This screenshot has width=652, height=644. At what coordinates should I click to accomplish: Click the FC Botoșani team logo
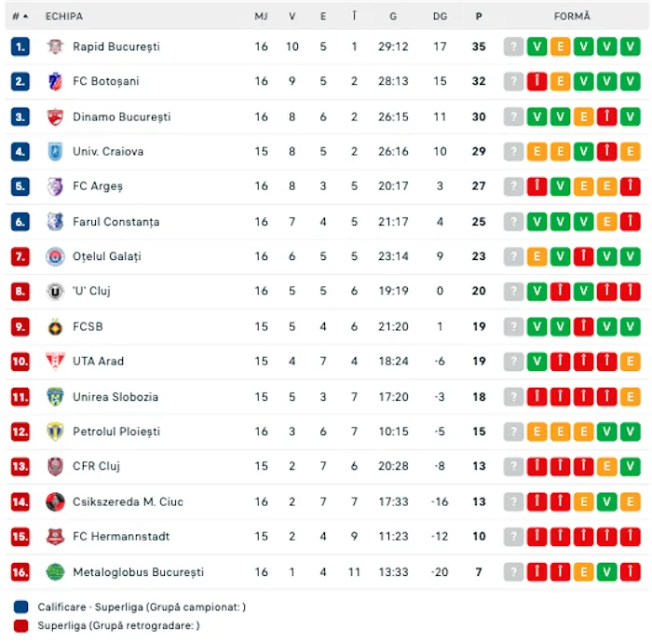coord(55,81)
